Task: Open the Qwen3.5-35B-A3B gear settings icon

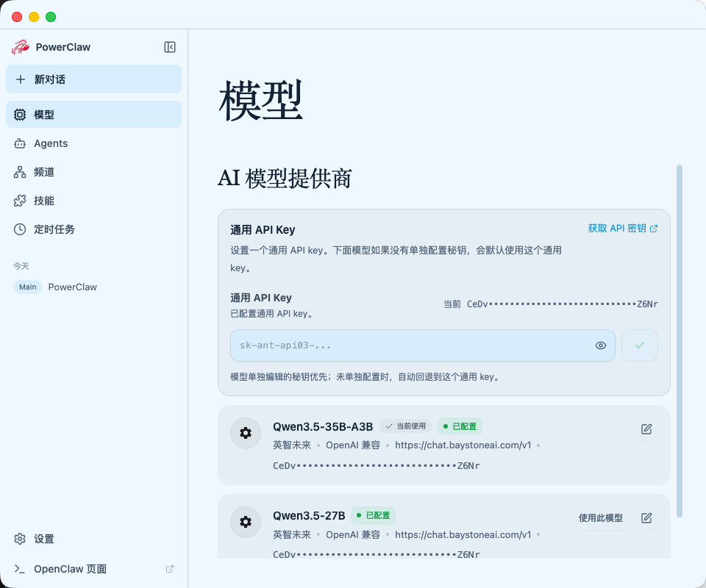Action: coord(245,433)
